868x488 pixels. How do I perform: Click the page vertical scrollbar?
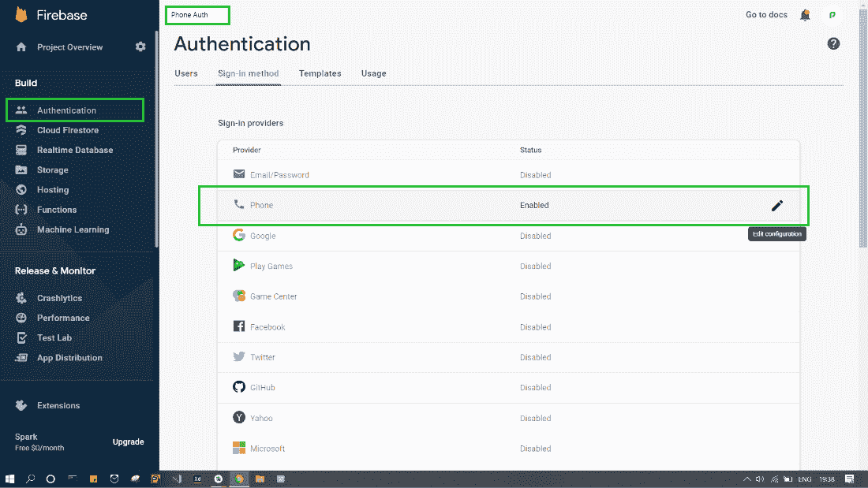coord(862,158)
